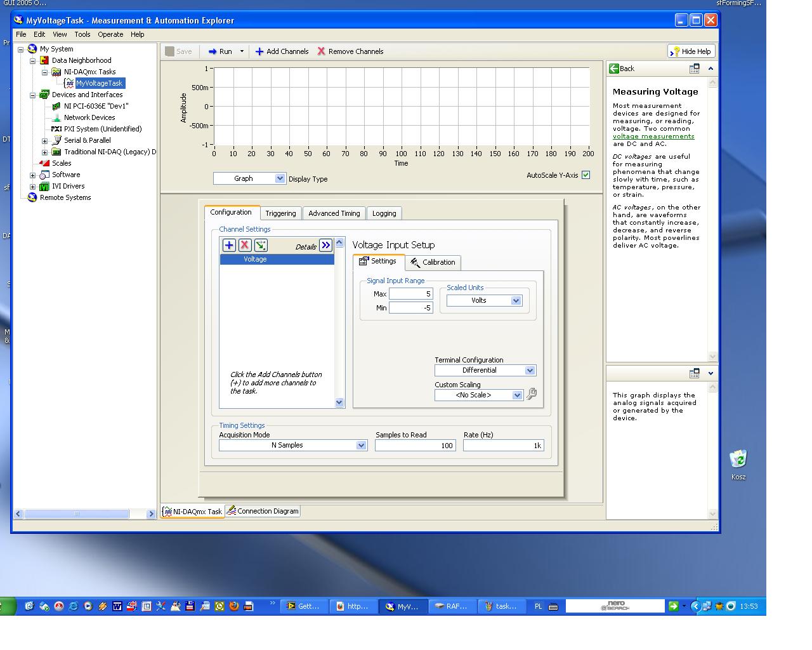Open the Run button dropdown arrow
Image resolution: width=812 pixels, height=650 pixels.
pos(242,51)
